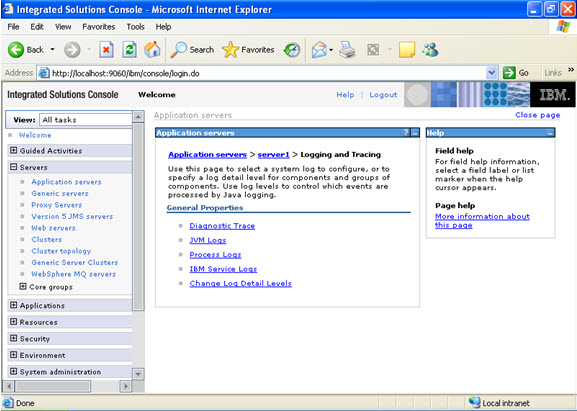
Task: Click the Forward arrow button
Action: point(72,50)
